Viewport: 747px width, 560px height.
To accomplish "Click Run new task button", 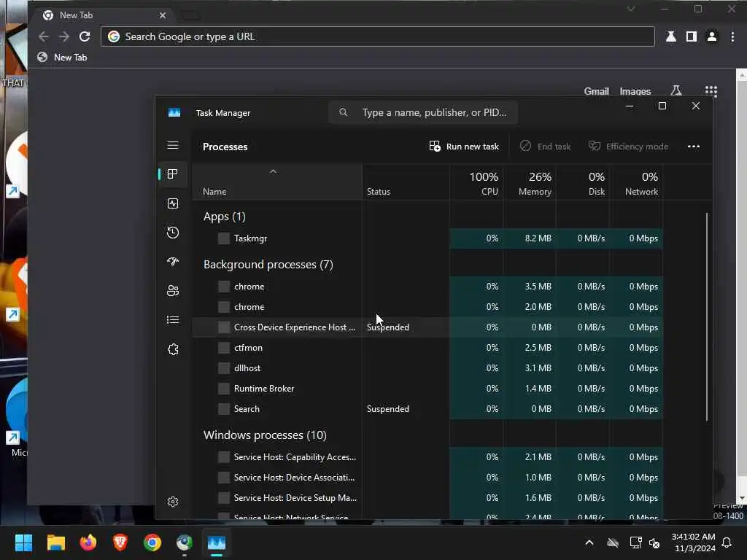I will (x=464, y=146).
